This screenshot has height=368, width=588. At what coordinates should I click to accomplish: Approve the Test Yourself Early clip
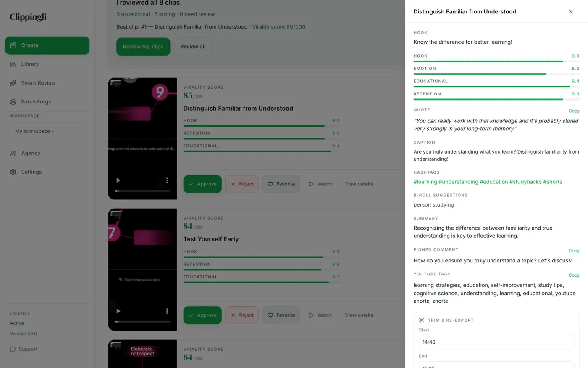click(x=202, y=315)
